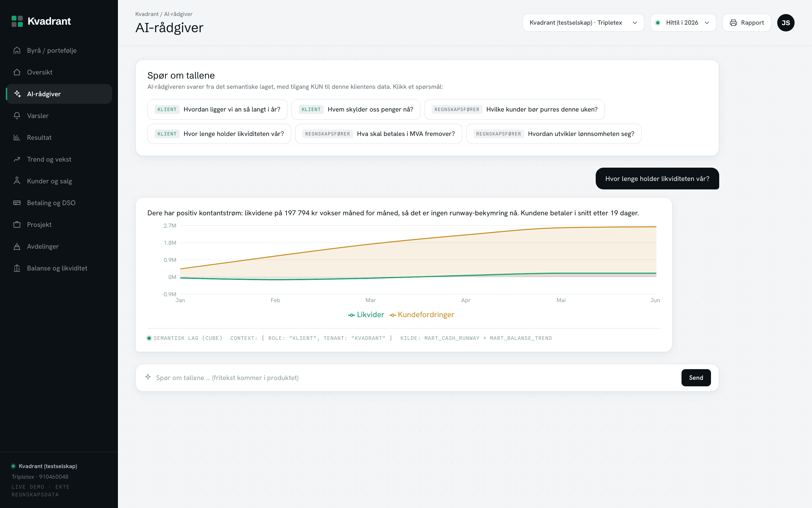Open the Hittil i 2026 period dropdown
Viewport: 812px width, 508px height.
point(683,23)
